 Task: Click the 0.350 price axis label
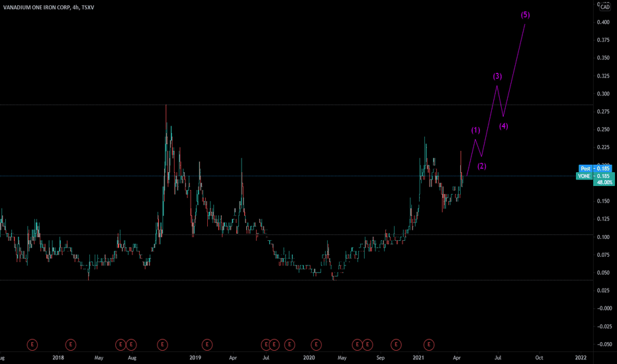[x=603, y=58]
